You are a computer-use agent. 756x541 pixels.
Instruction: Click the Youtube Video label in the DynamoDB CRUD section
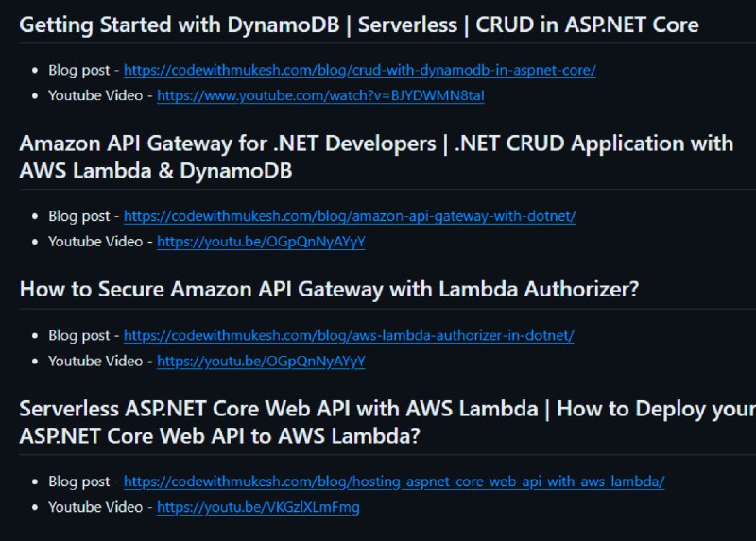(95, 96)
